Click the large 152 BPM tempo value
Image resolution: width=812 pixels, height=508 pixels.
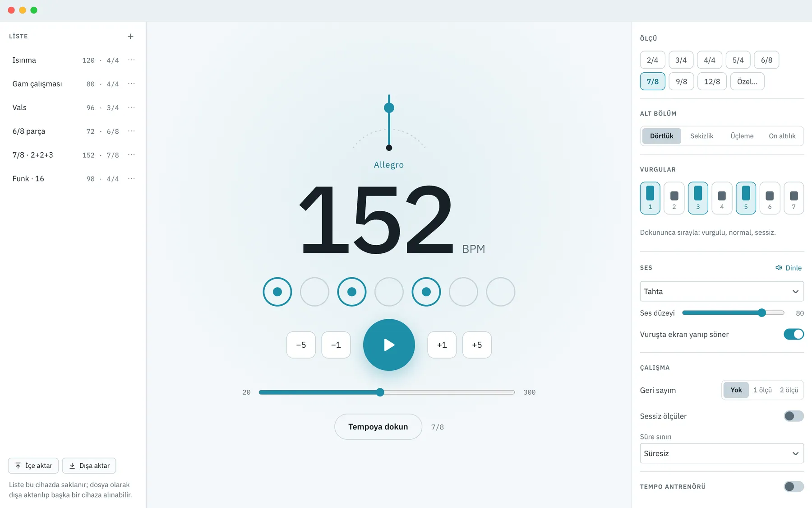click(376, 219)
